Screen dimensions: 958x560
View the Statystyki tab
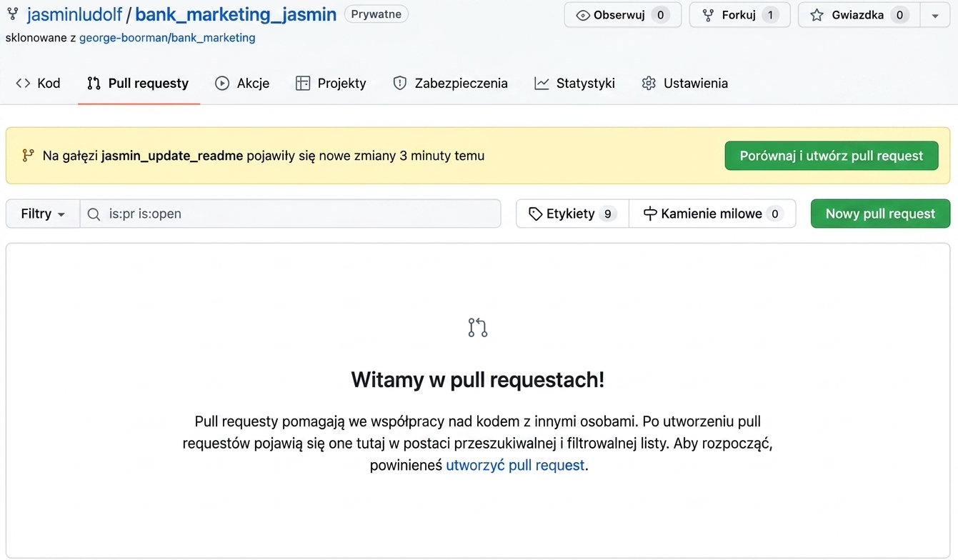[x=575, y=84]
